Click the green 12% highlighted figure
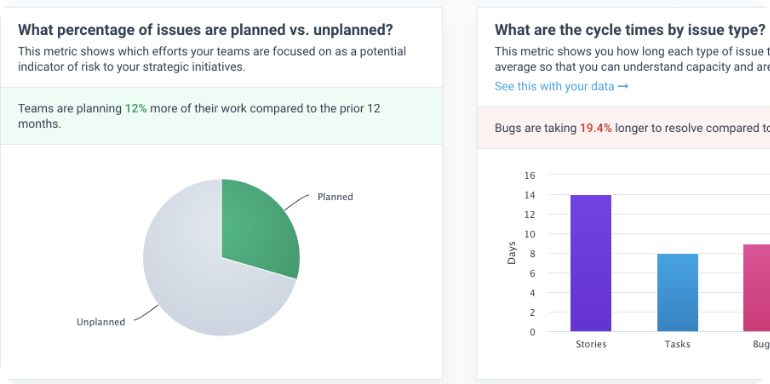 [136, 109]
